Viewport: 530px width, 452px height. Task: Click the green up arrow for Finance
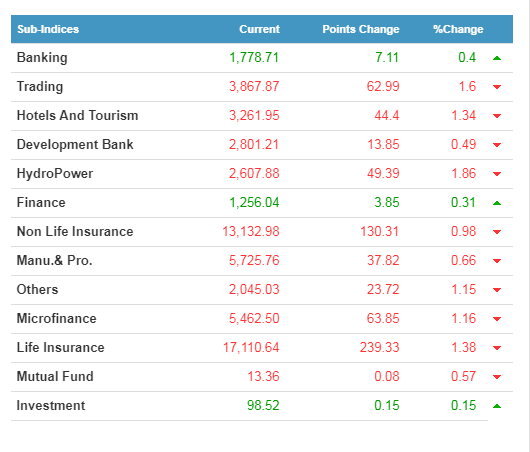click(497, 203)
